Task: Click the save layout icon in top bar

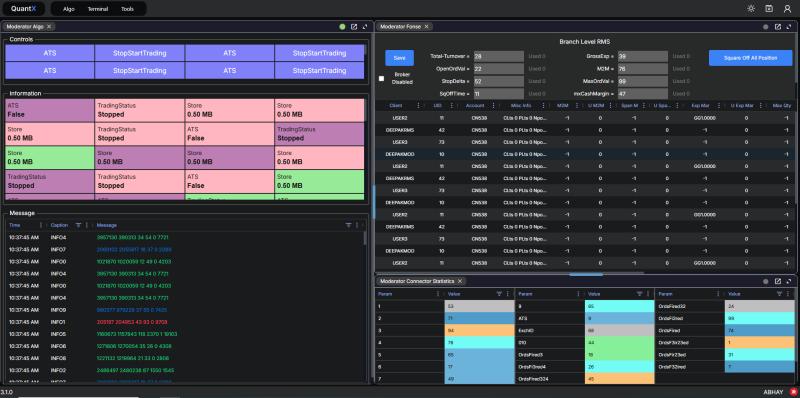Action: (x=769, y=9)
